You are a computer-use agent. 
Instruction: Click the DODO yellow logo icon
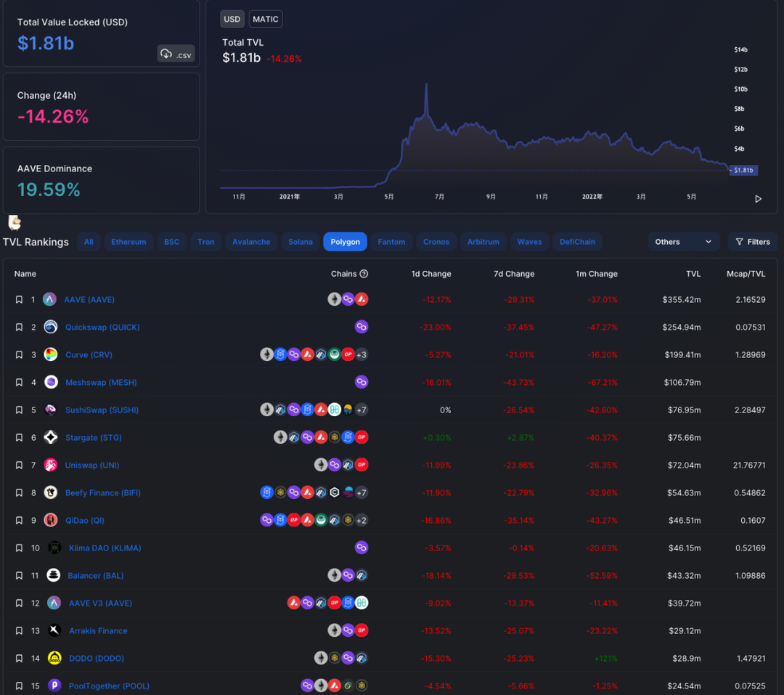pos(54,658)
